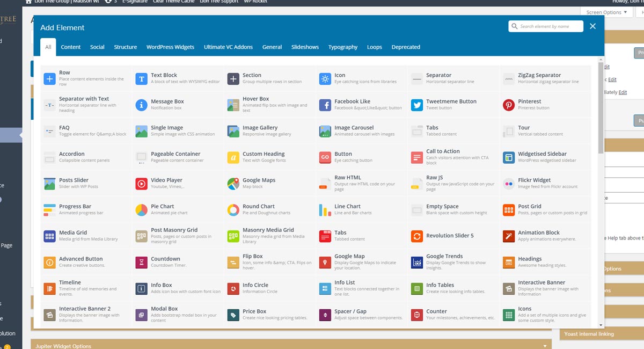644x349 pixels.
Task: Pick the Post Grid orange icon
Action: pos(508,210)
